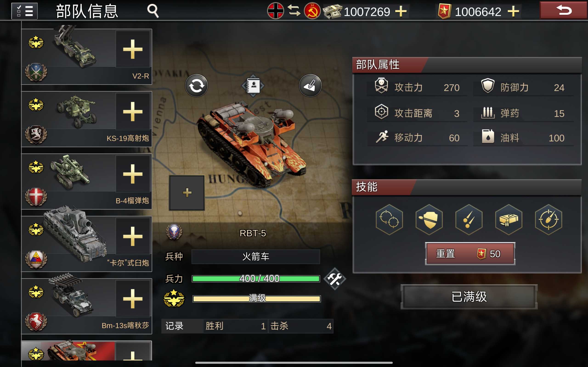Open the contact book icon above the tank
This screenshot has width=588, height=367.
click(253, 86)
